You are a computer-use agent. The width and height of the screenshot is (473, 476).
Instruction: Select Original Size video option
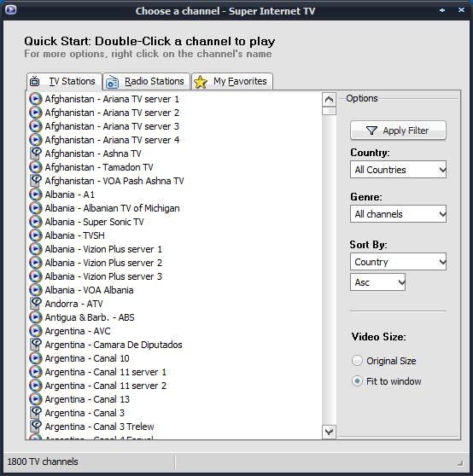coord(357,361)
